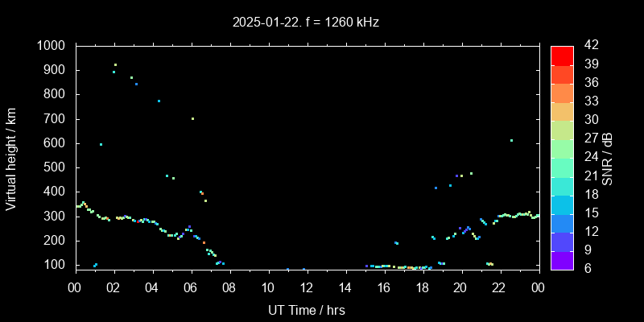The image size is (644, 322).
Task: Click the red color swatch at legend top
Action: pos(562,55)
